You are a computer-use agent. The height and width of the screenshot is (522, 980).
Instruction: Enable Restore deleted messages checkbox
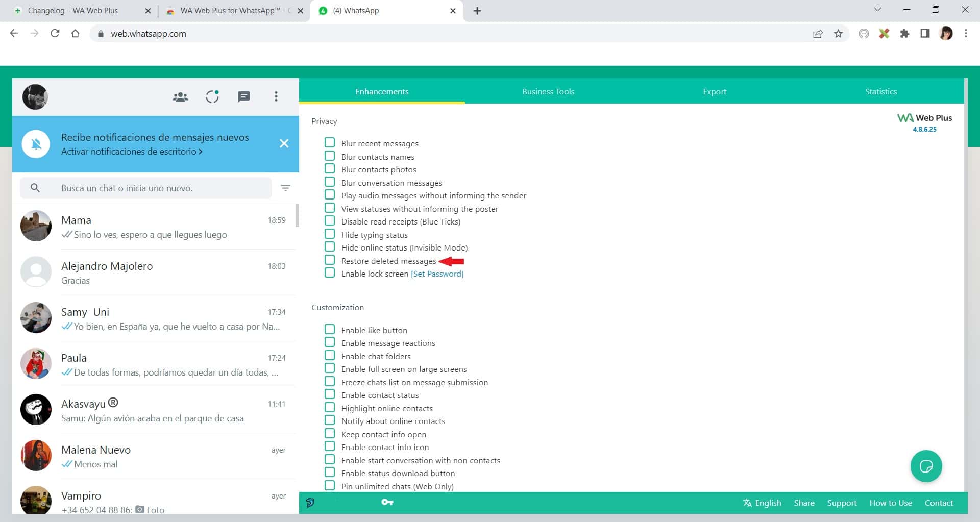point(330,260)
